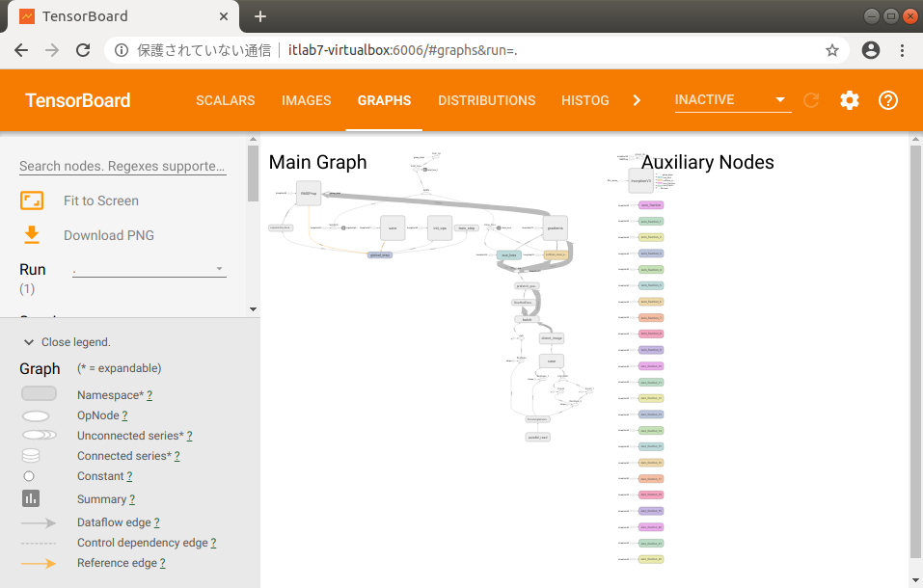Click the TensorBoard title logo text
This screenshot has width=923, height=588.
[x=78, y=100]
